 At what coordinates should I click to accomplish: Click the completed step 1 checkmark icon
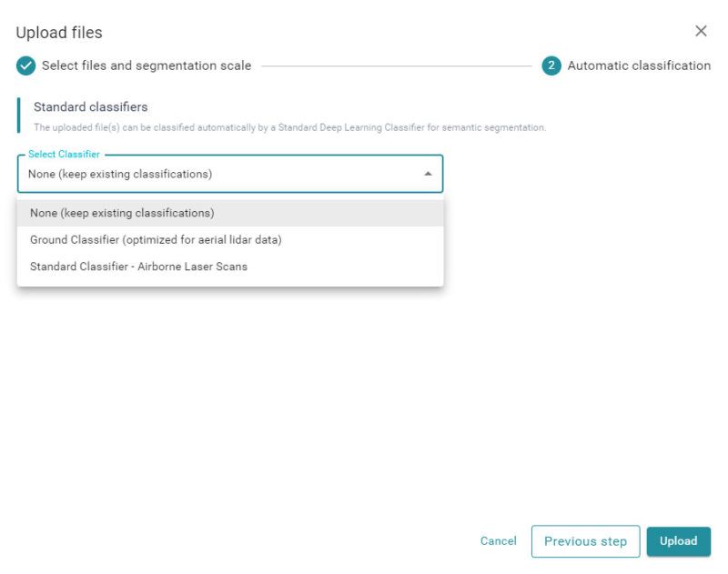tap(26, 65)
